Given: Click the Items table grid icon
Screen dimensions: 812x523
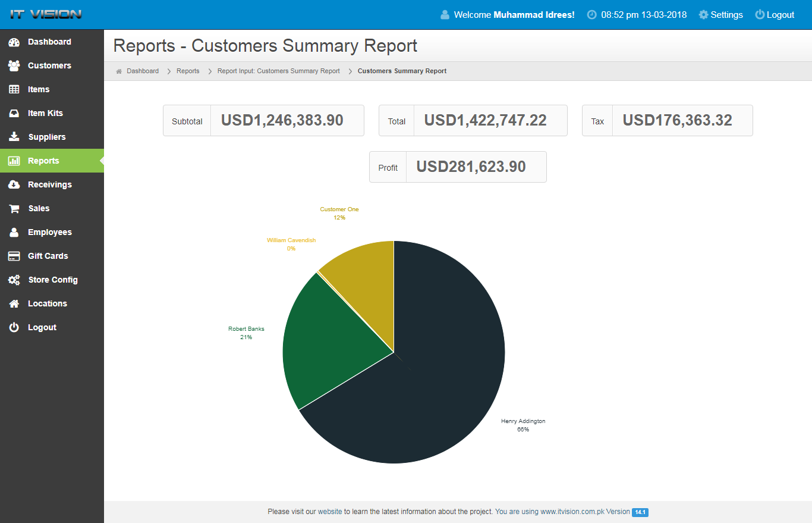Looking at the screenshot, I should point(14,90).
